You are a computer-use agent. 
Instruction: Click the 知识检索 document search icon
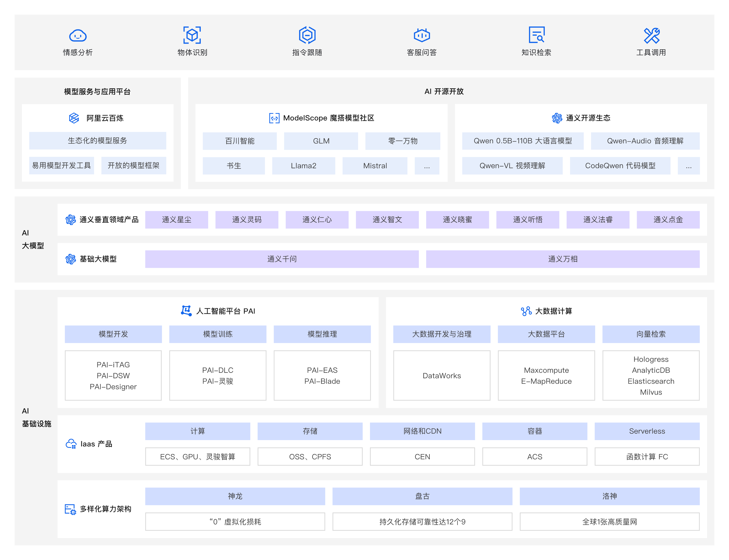tap(536, 35)
